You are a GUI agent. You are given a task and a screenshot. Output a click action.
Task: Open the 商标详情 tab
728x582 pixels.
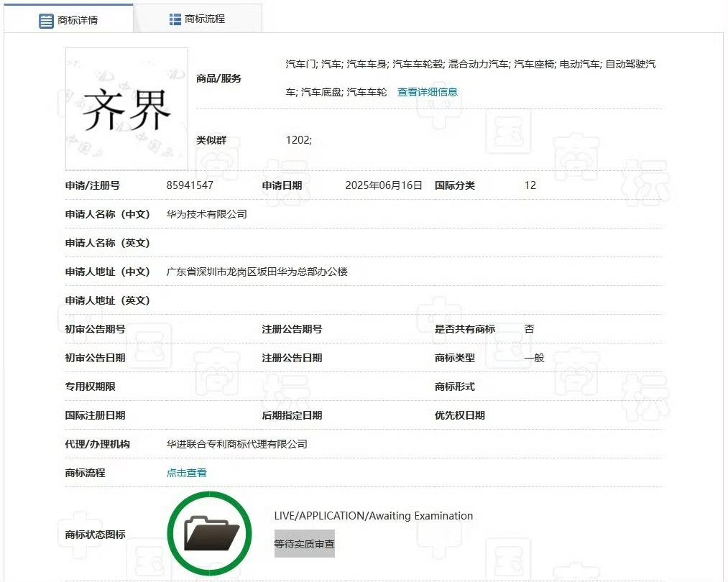tap(69, 19)
